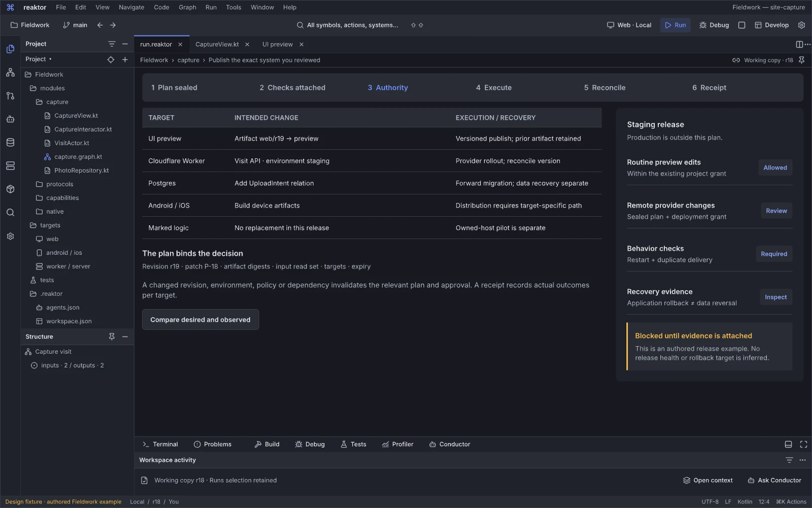Select step 4 Execute
Screen dimensions: 812x508
pyautogui.click(x=493, y=88)
